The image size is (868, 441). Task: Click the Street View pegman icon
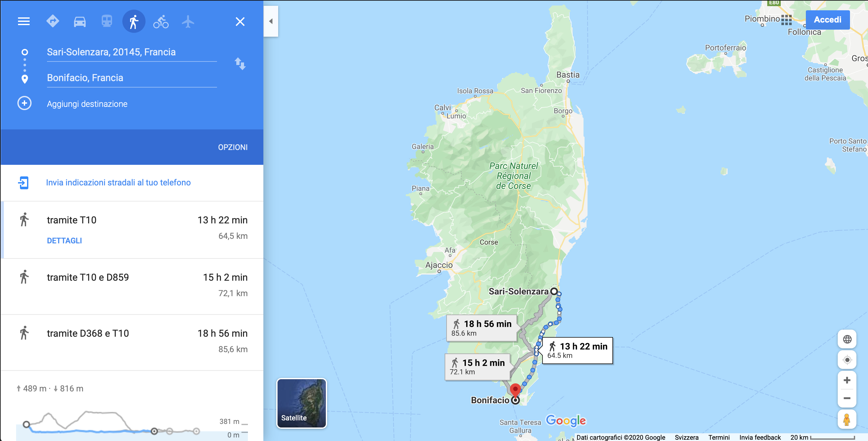click(846, 419)
